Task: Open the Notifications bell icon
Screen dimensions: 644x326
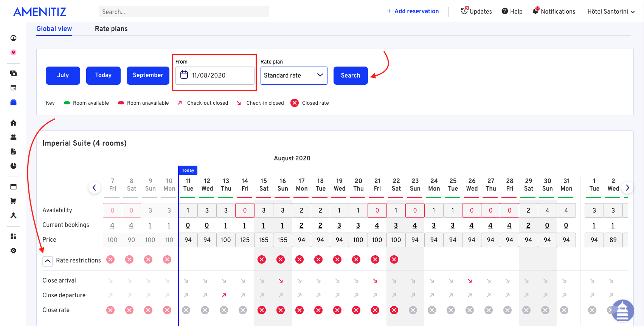Action: pos(535,11)
